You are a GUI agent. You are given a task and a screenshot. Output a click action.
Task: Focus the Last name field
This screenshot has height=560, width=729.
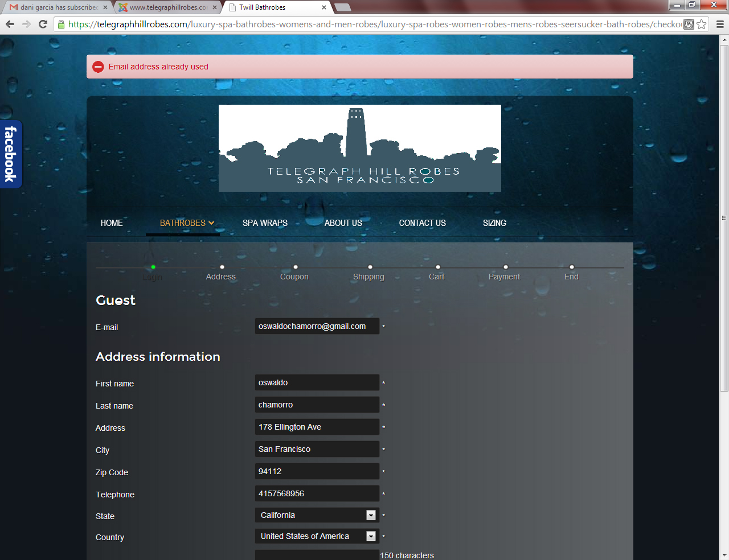tap(317, 405)
